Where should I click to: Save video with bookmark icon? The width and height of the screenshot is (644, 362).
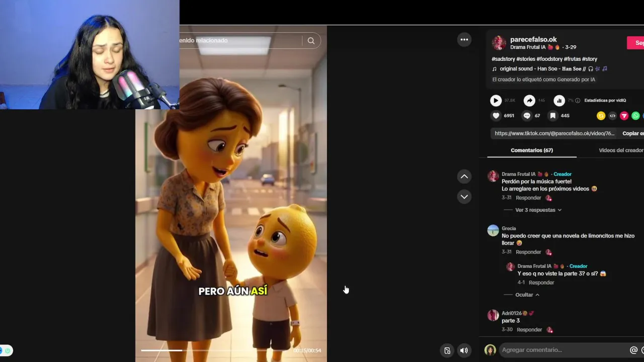click(552, 116)
